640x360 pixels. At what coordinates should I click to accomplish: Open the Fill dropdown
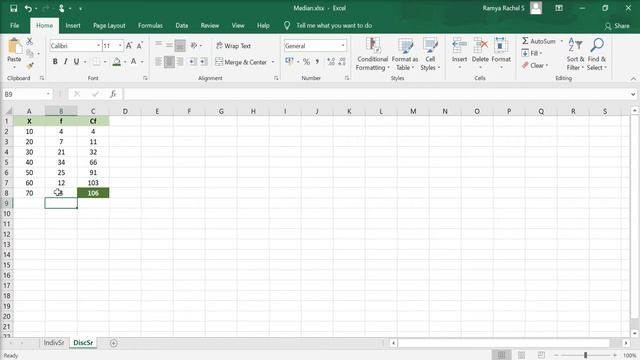click(532, 53)
